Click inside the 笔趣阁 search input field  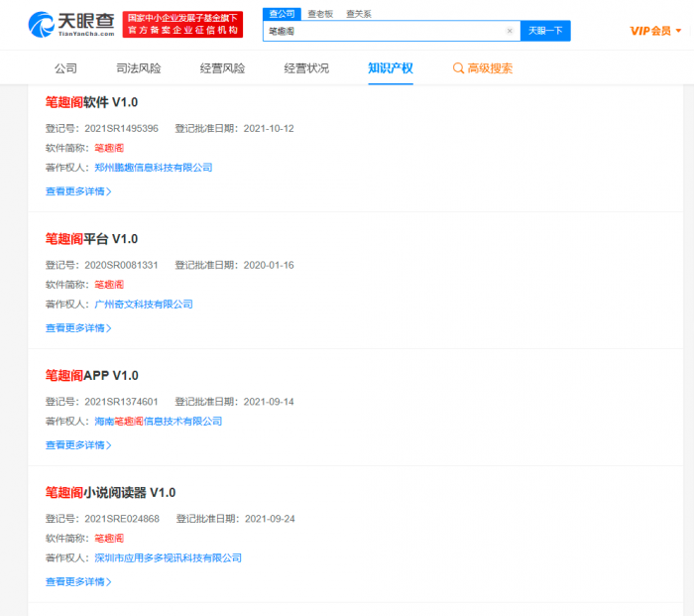click(x=385, y=31)
